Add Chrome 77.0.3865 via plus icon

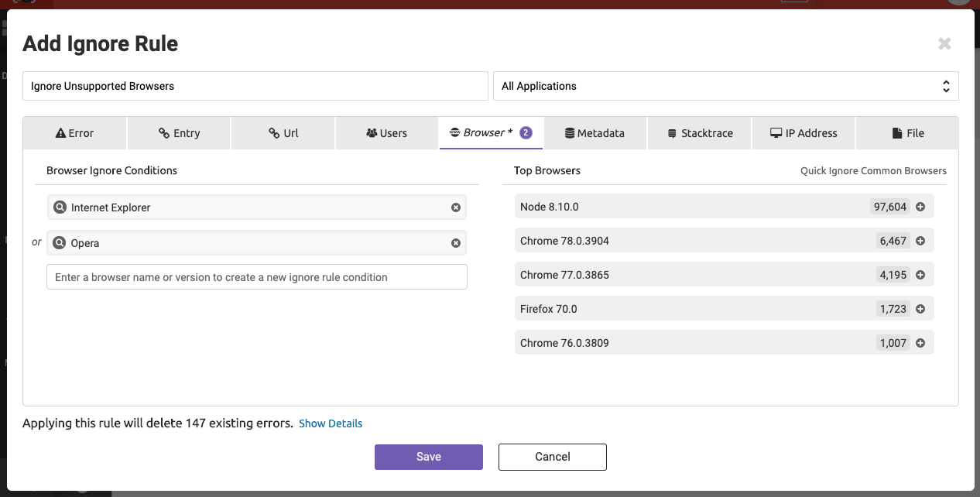click(x=920, y=275)
